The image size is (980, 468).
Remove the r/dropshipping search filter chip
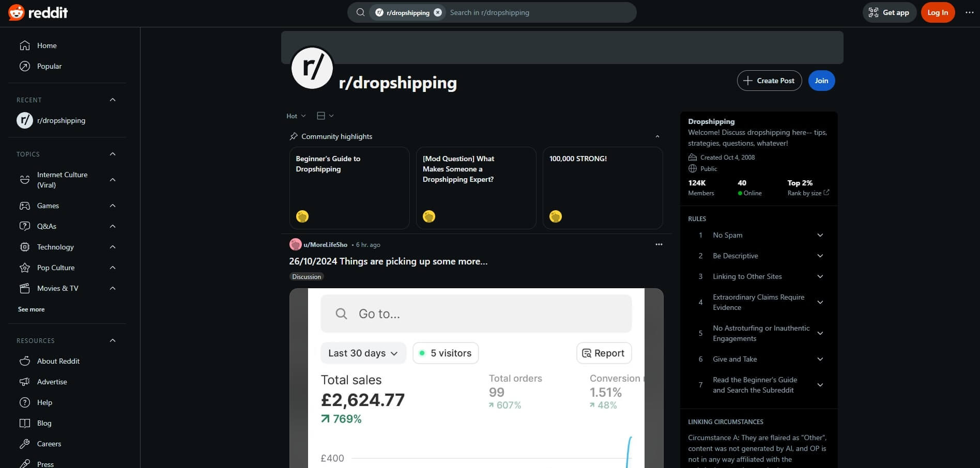coord(438,12)
